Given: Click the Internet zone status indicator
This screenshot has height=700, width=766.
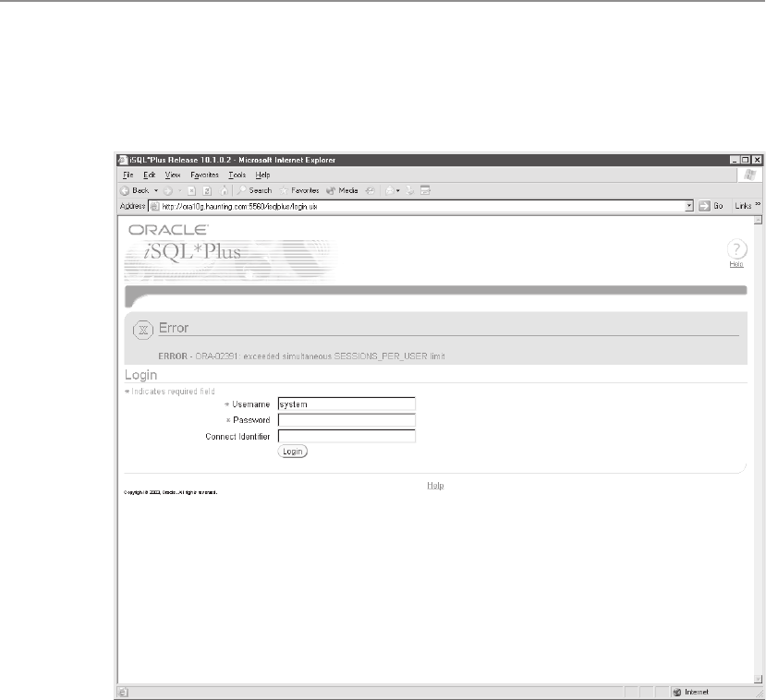Looking at the screenshot, I should pos(691,693).
